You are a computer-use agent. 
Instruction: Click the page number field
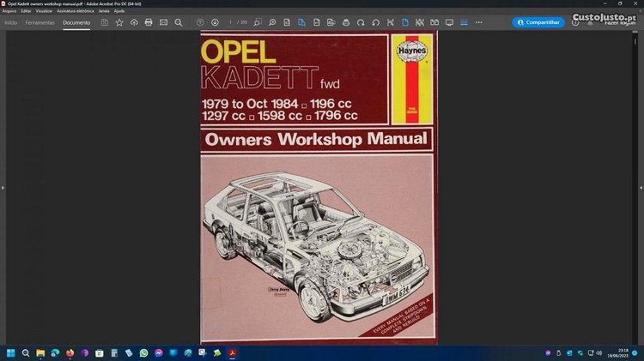pos(230,22)
